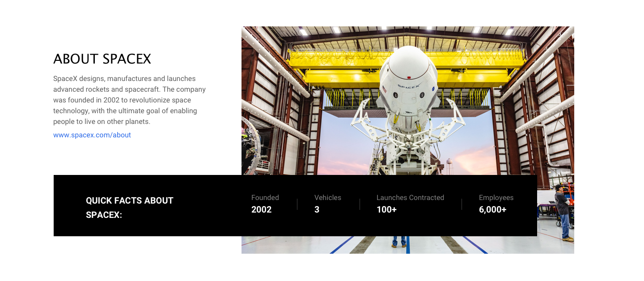Click the ABOUT SPACEX heading
The width and height of the screenshot is (644, 281).
click(x=102, y=59)
